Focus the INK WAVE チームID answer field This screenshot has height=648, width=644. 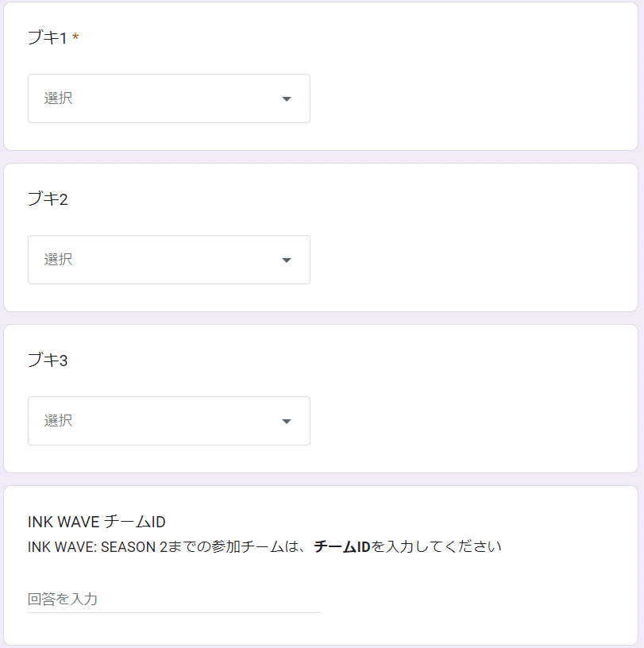click(x=174, y=600)
